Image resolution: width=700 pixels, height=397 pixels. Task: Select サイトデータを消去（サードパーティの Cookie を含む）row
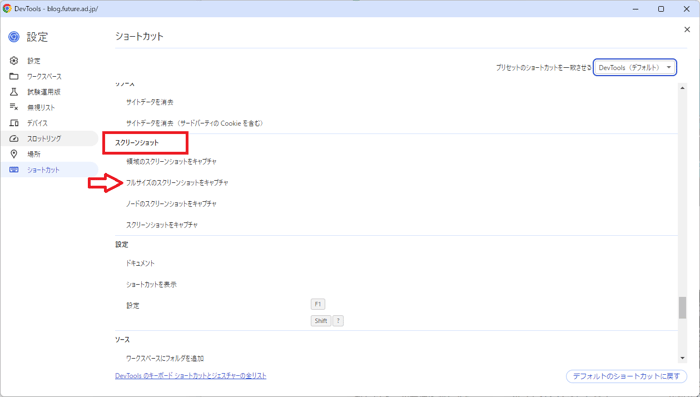(396, 123)
